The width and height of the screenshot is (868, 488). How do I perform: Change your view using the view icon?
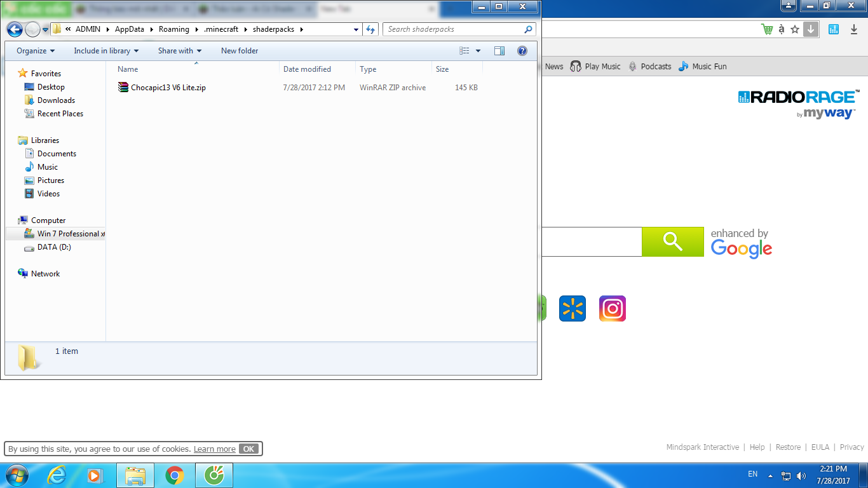(465, 51)
